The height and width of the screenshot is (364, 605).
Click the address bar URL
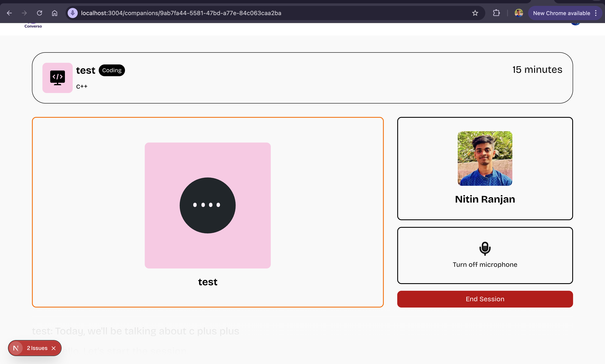pos(181,13)
